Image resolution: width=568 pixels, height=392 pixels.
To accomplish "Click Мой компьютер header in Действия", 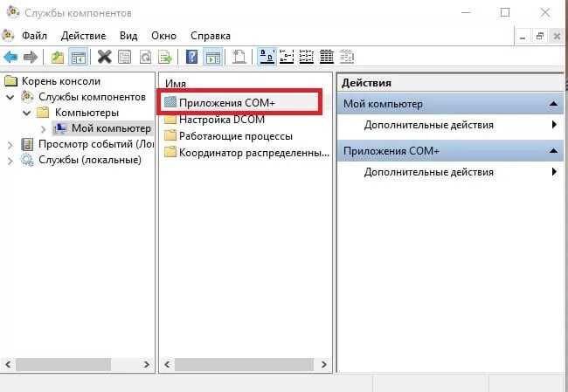I will [450, 104].
